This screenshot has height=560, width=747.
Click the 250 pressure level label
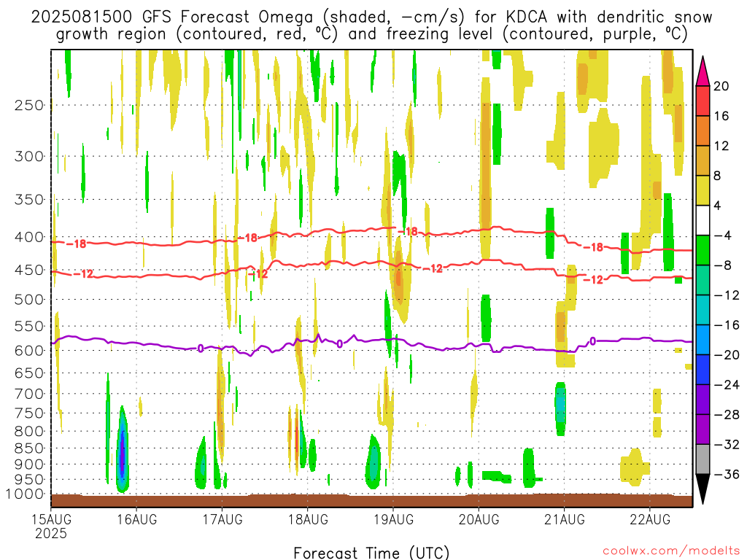pyautogui.click(x=29, y=105)
